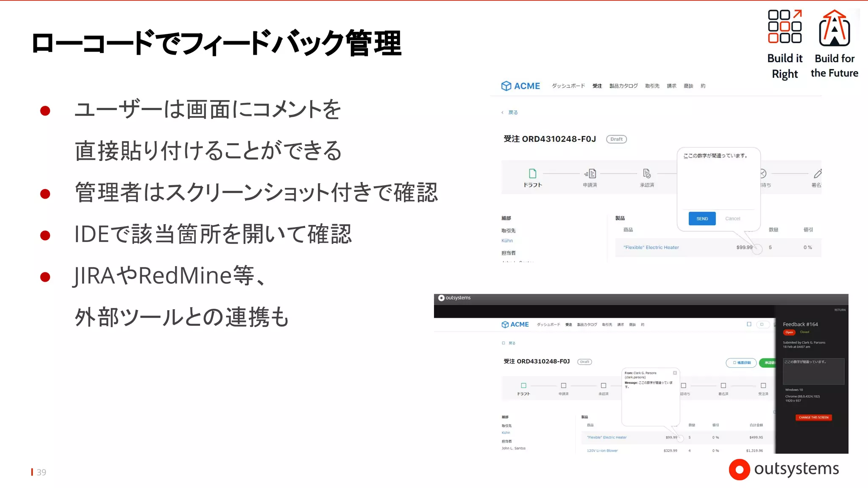
Task: Toggle the pill switch in lower ACME header
Action: click(x=762, y=324)
